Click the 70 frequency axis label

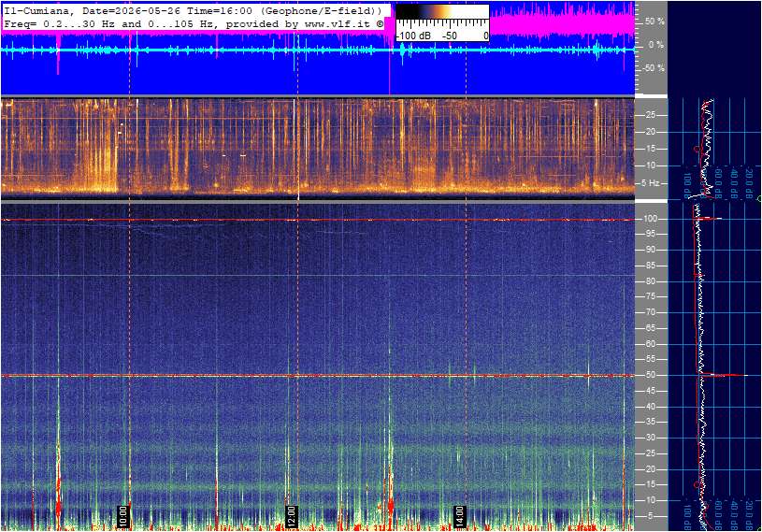pyautogui.click(x=650, y=312)
